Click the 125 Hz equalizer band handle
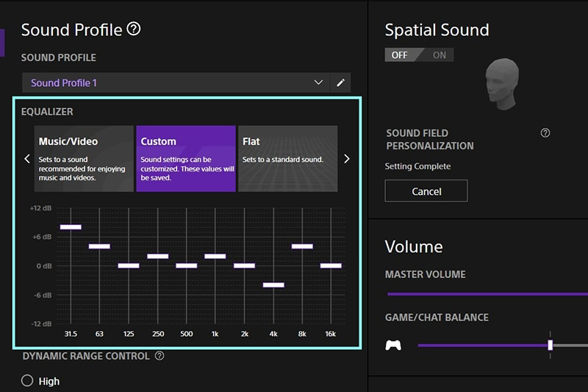 pos(129,266)
